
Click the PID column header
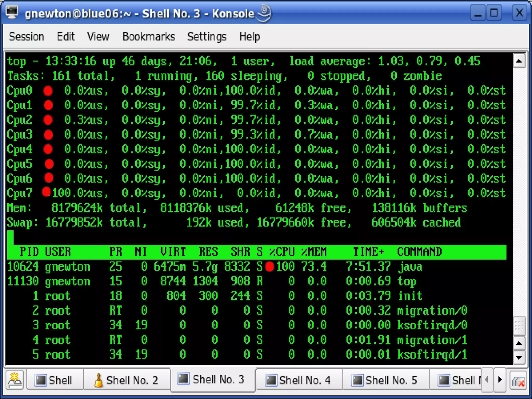(x=29, y=252)
